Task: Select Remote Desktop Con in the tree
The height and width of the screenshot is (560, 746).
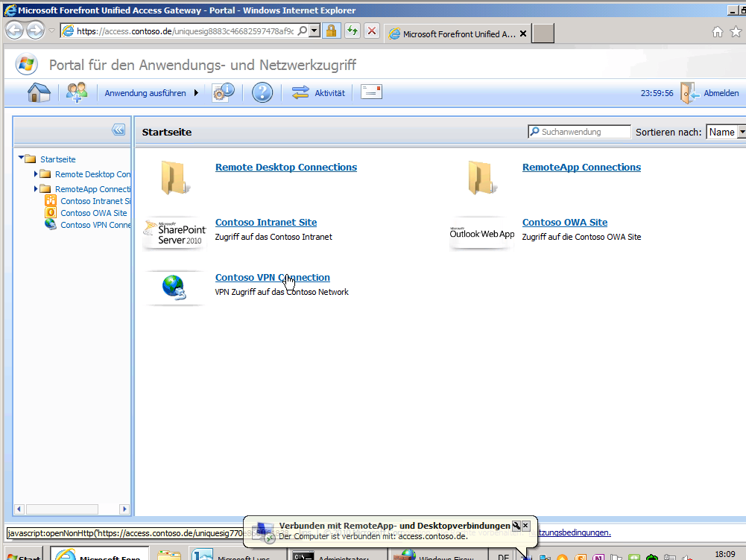Action: [x=92, y=174]
